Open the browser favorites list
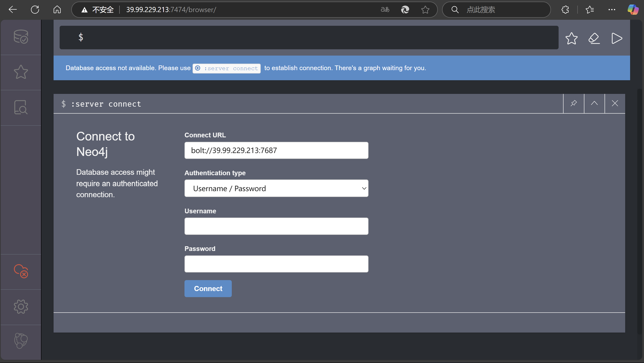The image size is (644, 363). click(x=590, y=9)
